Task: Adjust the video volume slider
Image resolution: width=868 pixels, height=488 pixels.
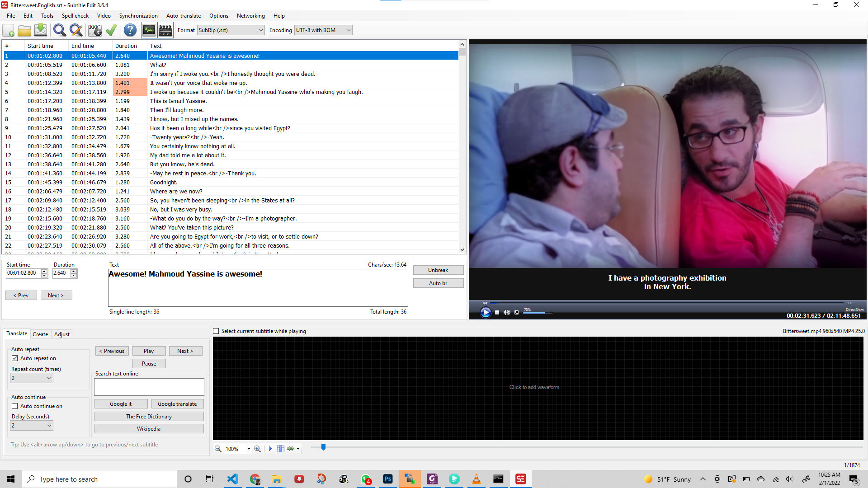Action: [538, 313]
